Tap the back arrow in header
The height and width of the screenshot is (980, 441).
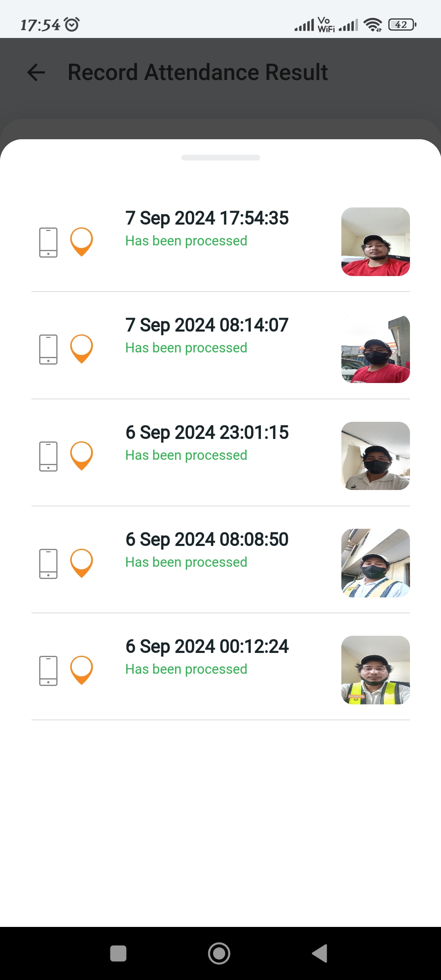pyautogui.click(x=36, y=73)
